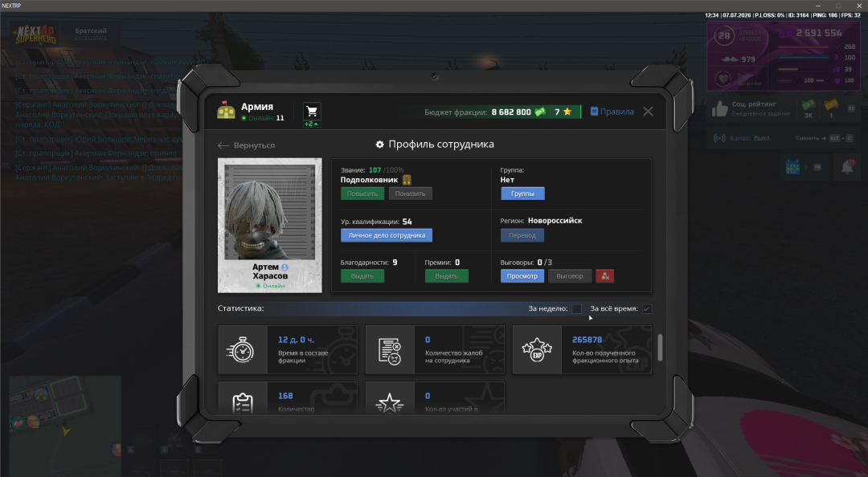Click the stopwatch time-in-faction icon
The height and width of the screenshot is (477, 868).
(241, 350)
